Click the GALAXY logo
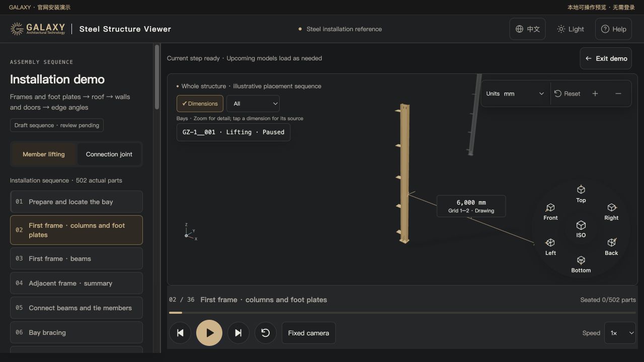Screen dimensions: 644x362 (38, 29)
